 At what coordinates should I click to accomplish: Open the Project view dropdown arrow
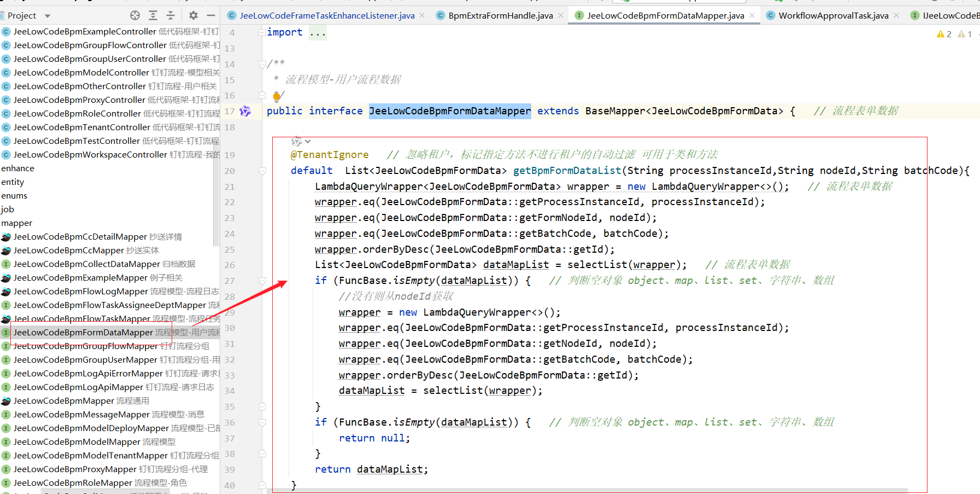click(x=48, y=16)
